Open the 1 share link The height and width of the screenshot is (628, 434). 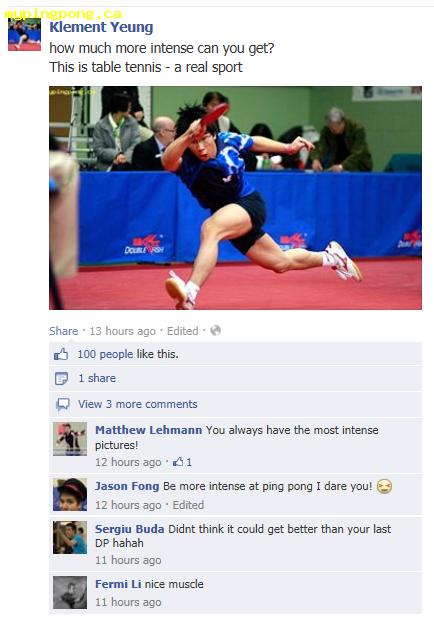point(97,378)
